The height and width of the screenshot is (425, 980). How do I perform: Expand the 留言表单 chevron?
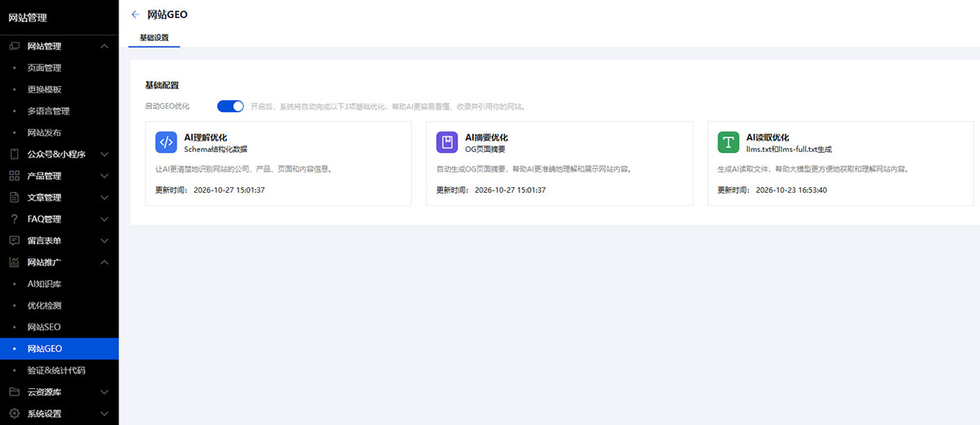(104, 241)
